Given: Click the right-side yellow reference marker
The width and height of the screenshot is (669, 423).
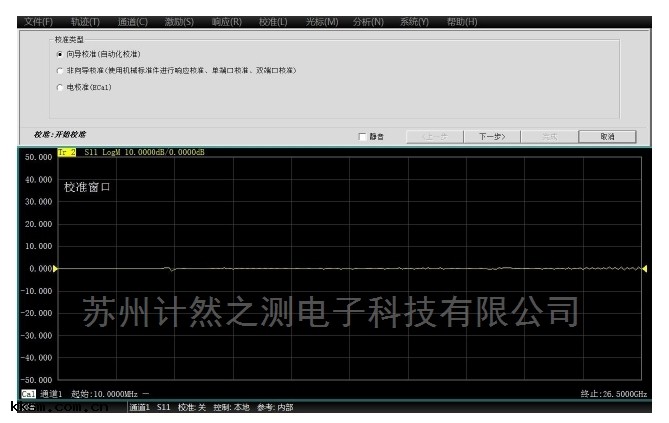Looking at the screenshot, I should point(645,268).
